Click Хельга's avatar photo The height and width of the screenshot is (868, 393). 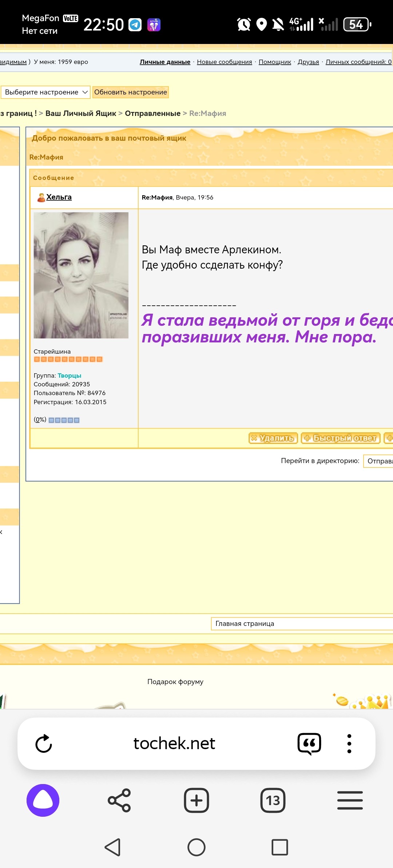(x=81, y=275)
